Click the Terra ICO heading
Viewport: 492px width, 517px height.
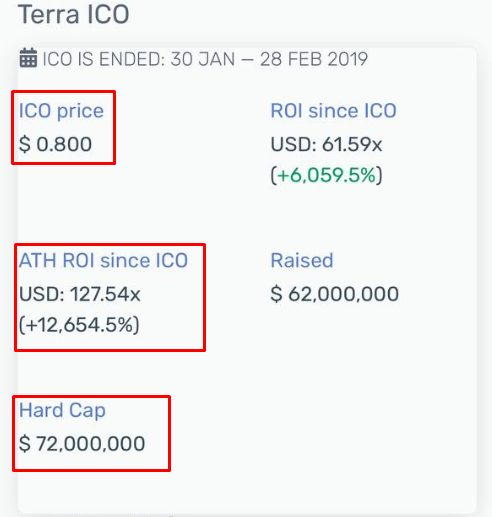(74, 15)
